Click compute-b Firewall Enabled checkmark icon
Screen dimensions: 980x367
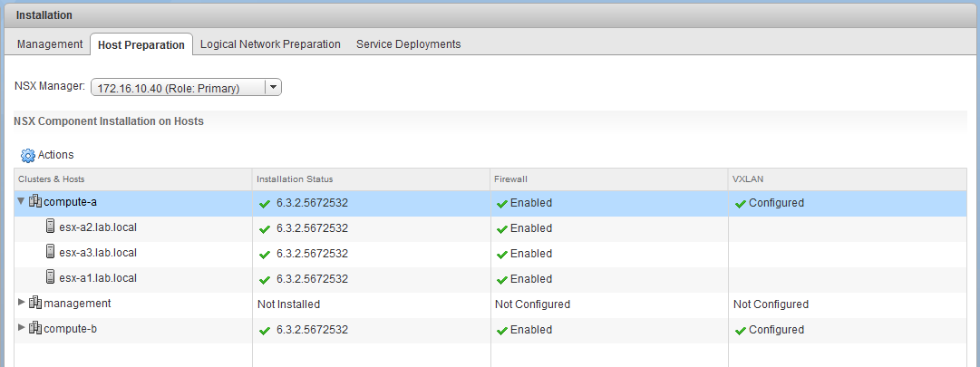tap(501, 330)
